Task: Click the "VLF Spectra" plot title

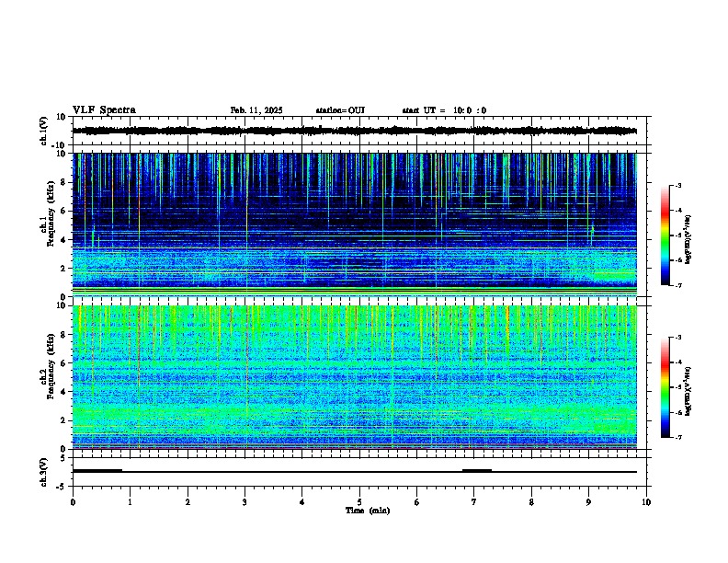Action: coord(104,110)
